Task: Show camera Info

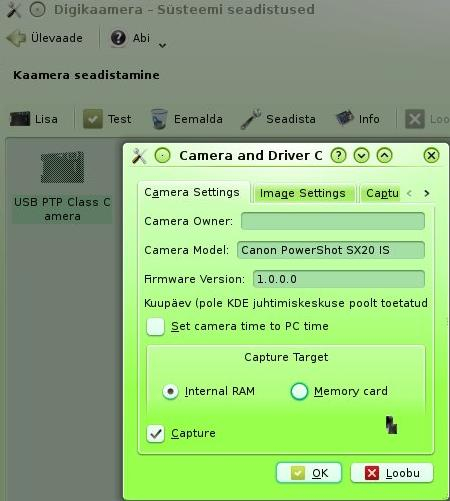Action: tap(358, 119)
